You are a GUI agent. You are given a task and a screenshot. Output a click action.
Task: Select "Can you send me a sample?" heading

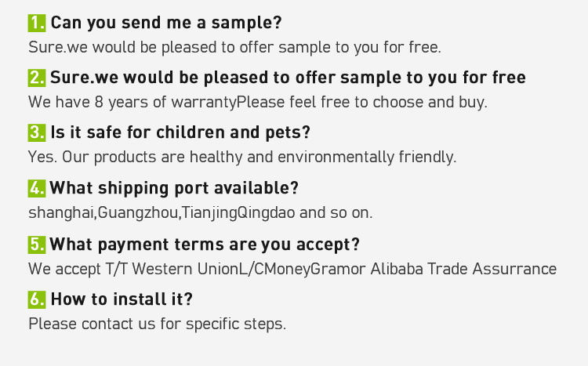point(166,23)
